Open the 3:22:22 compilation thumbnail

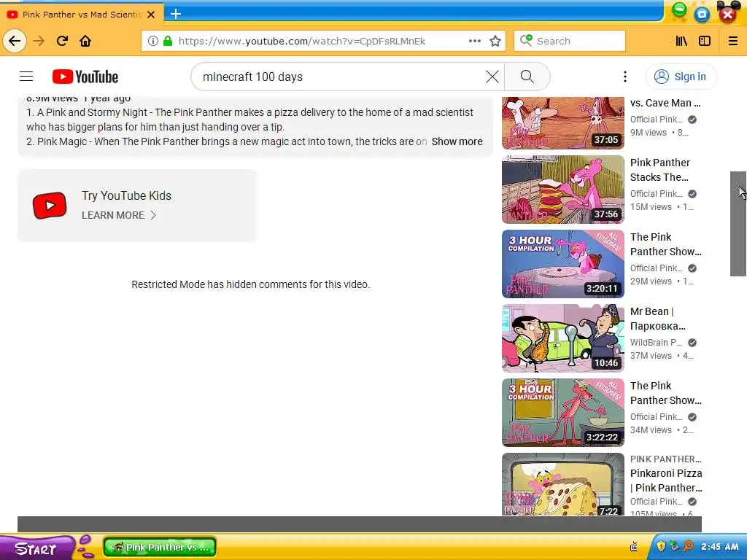click(563, 413)
